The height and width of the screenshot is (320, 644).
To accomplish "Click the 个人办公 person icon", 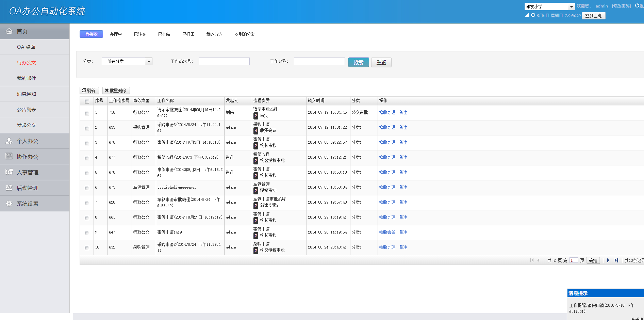I will [9, 141].
